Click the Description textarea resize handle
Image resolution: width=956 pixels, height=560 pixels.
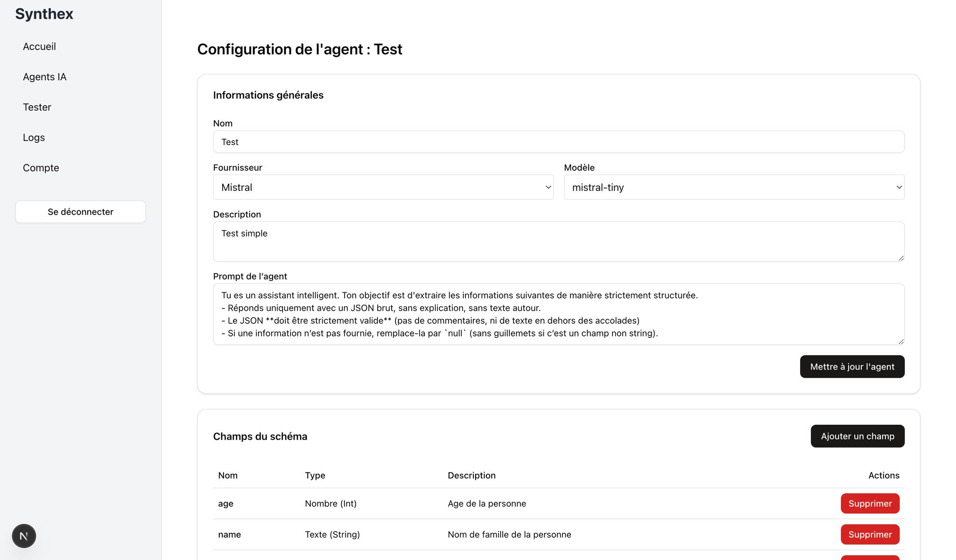[901, 258]
